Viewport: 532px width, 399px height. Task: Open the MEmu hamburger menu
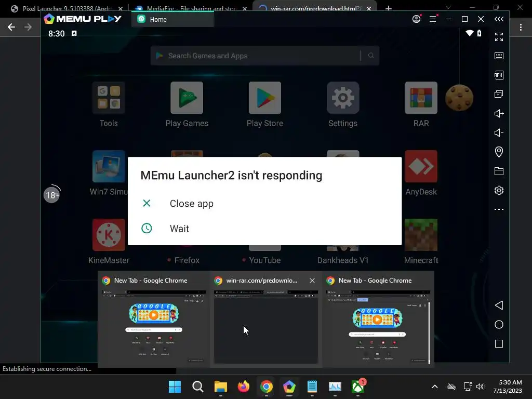click(x=433, y=19)
